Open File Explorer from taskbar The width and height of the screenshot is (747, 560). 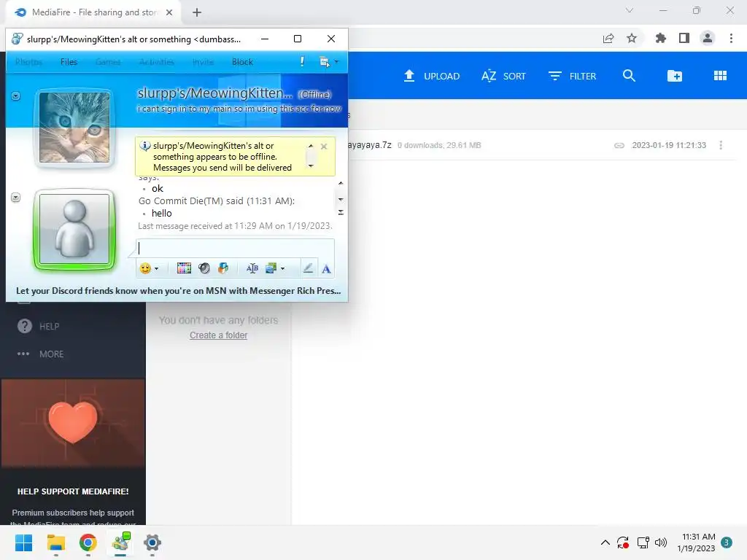[56, 542]
